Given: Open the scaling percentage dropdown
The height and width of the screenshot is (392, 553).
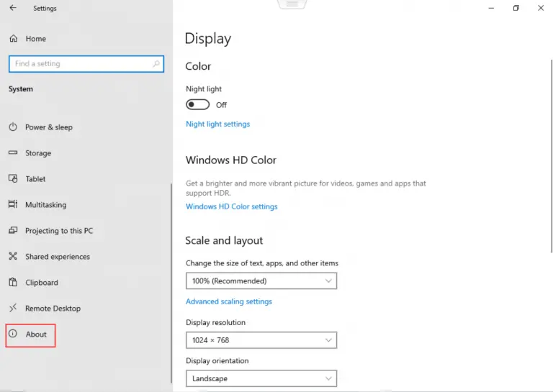Looking at the screenshot, I should point(261,281).
